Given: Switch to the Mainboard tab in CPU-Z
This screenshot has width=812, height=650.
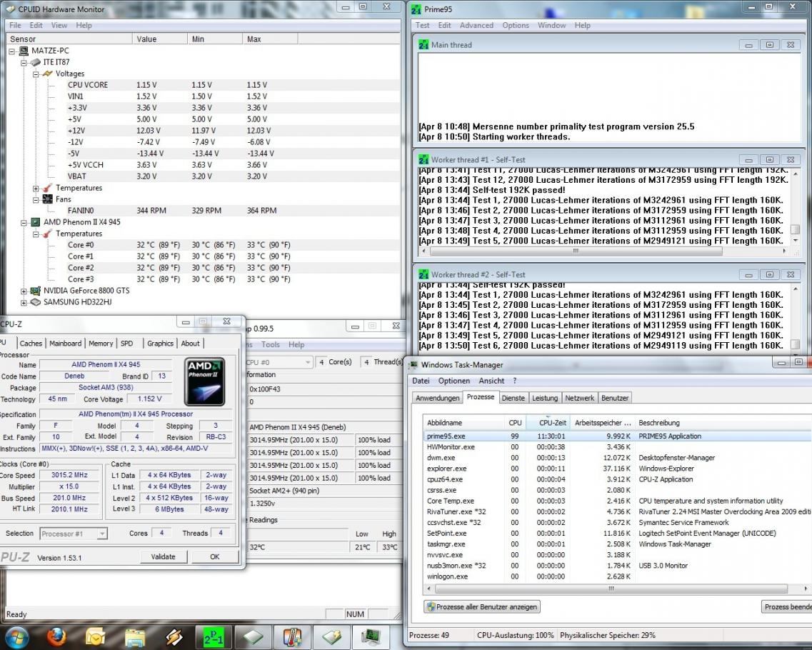Looking at the screenshot, I should pyautogui.click(x=65, y=344).
